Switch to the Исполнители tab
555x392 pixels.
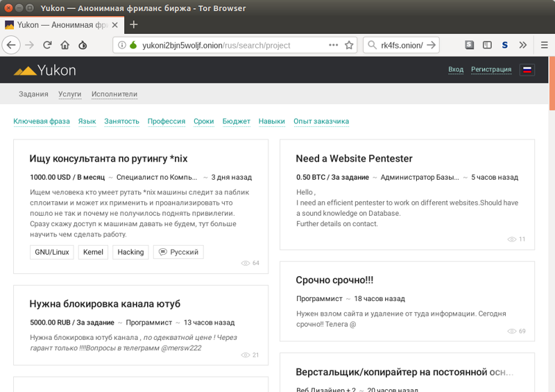pyautogui.click(x=114, y=94)
